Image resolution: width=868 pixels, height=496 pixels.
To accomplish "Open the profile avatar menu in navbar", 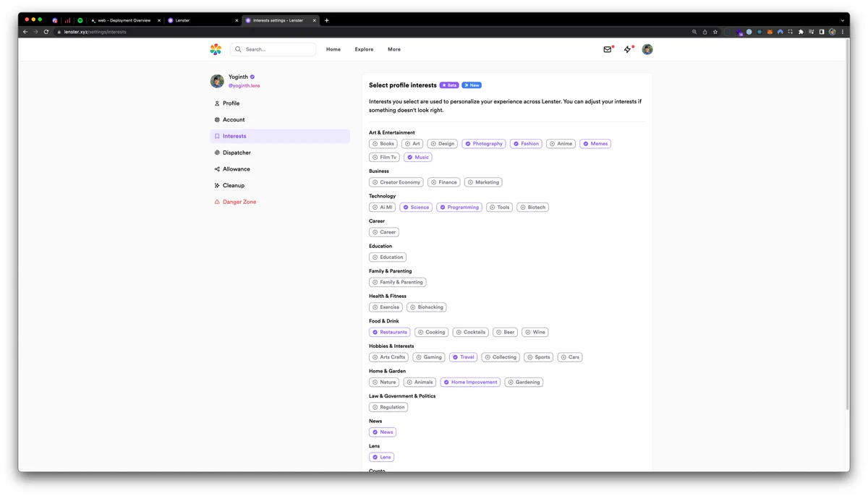I will (x=647, y=49).
